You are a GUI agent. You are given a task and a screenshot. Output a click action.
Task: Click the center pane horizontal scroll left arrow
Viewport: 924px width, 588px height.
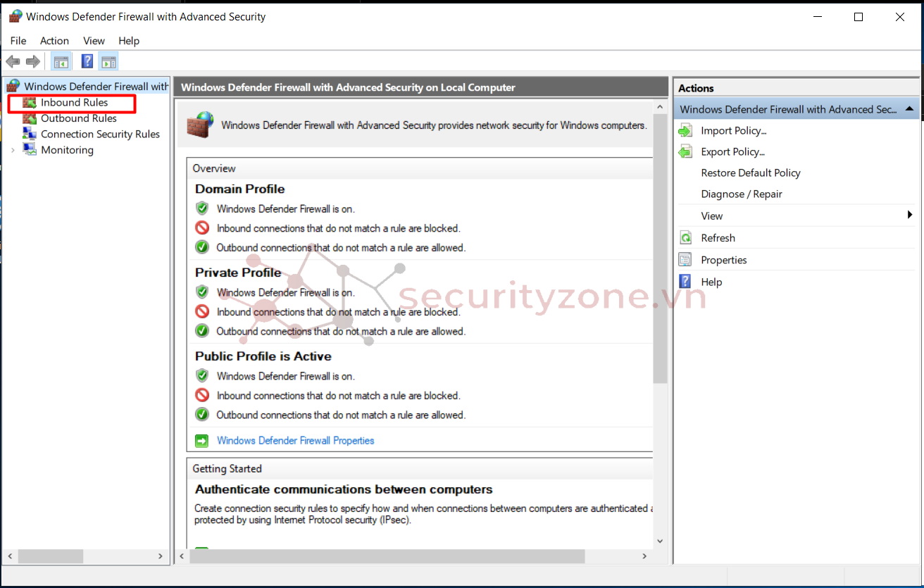(182, 556)
